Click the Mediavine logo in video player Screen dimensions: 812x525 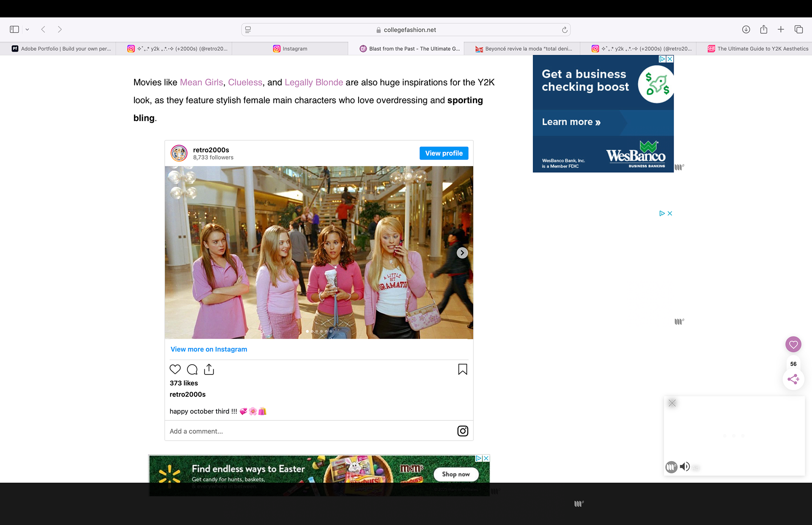click(671, 467)
